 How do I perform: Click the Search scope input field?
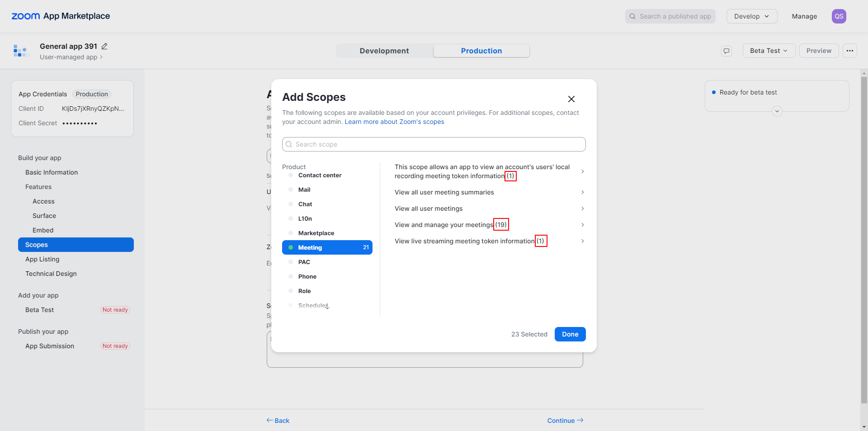point(434,144)
